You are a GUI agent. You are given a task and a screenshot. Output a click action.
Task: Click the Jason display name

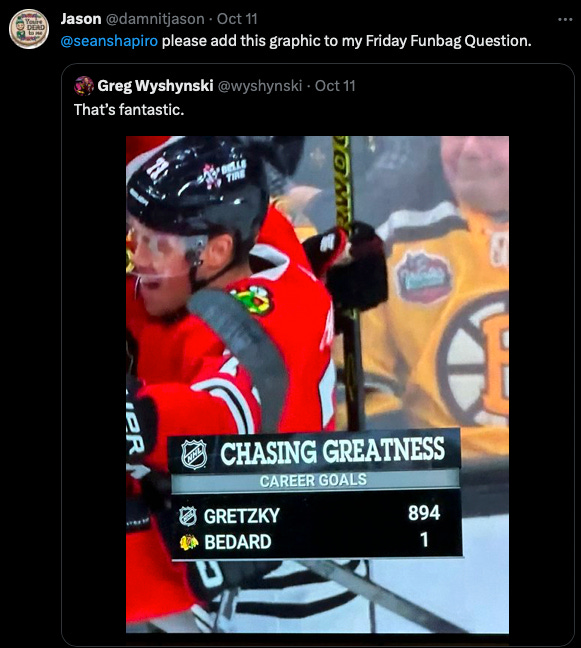pyautogui.click(x=81, y=19)
